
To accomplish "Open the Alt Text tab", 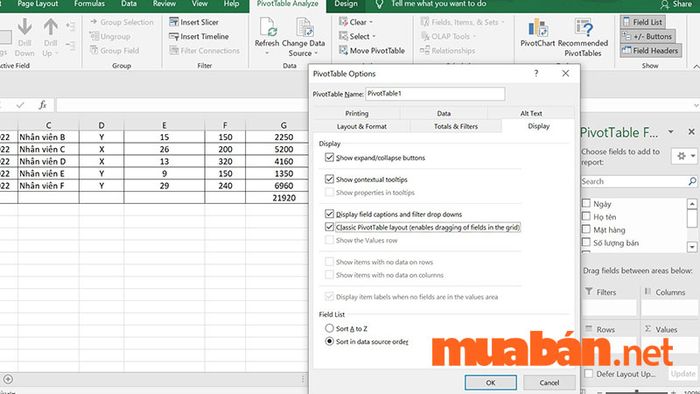I will point(531,113).
